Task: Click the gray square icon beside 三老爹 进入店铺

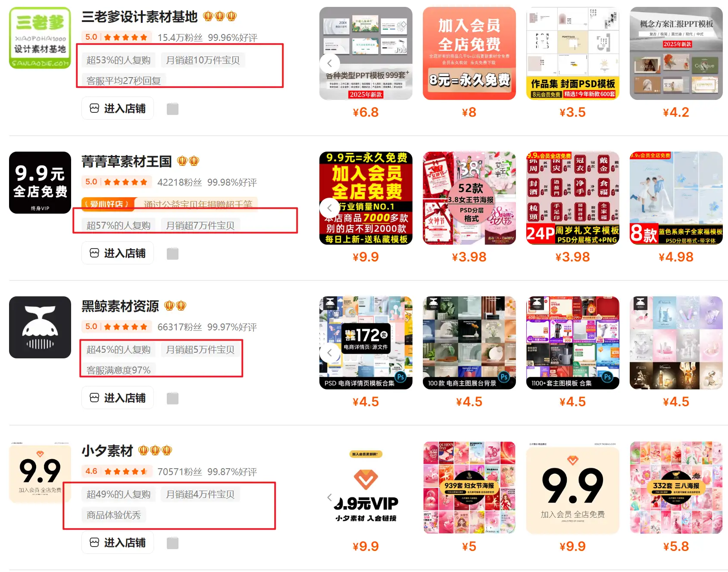Action: click(x=172, y=109)
